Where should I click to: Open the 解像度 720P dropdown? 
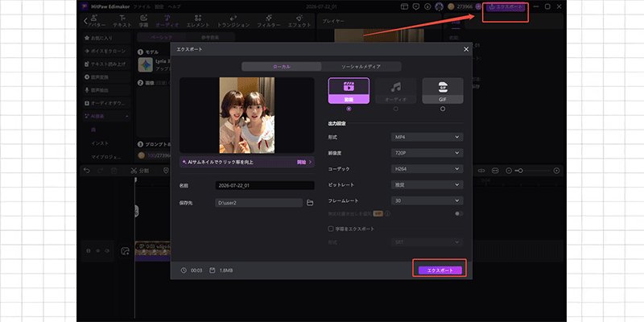tap(427, 153)
